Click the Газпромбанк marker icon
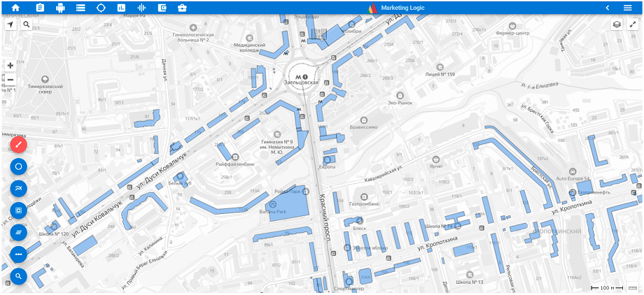Viewport: 644px width, 295px height. 364,196
